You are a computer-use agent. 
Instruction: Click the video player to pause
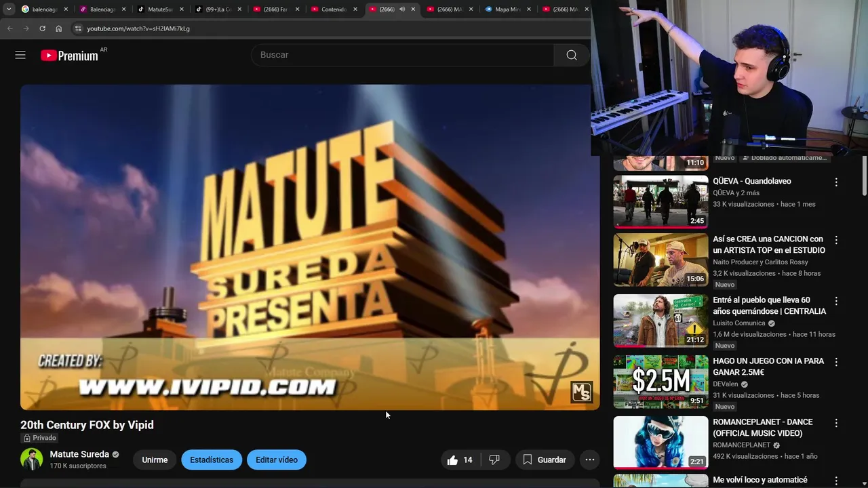coord(310,247)
